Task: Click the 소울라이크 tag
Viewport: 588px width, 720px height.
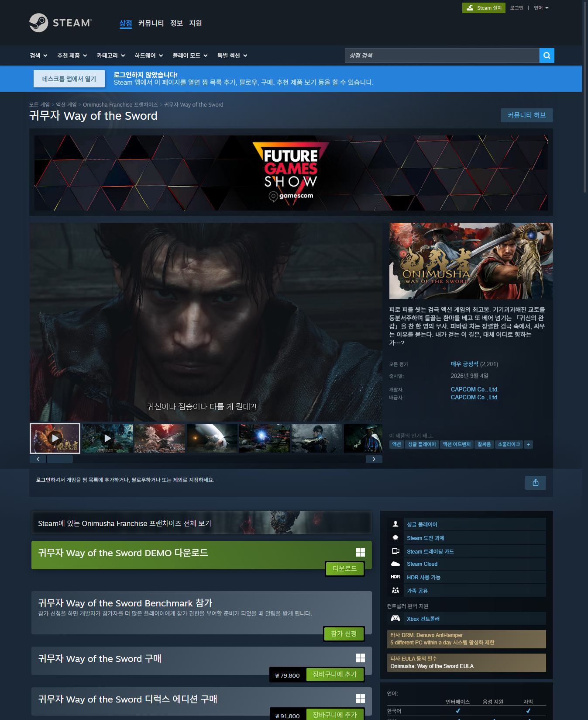Action: (x=509, y=444)
